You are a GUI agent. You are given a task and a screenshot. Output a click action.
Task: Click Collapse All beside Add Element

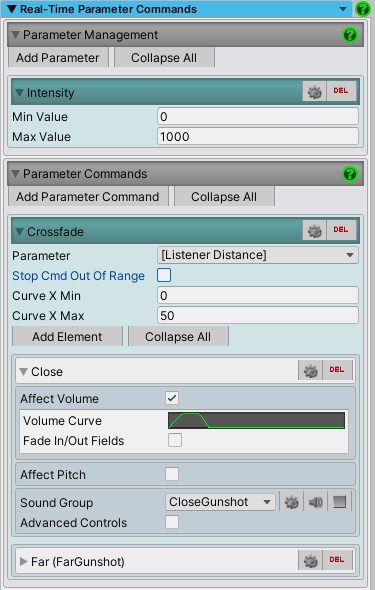tap(178, 336)
